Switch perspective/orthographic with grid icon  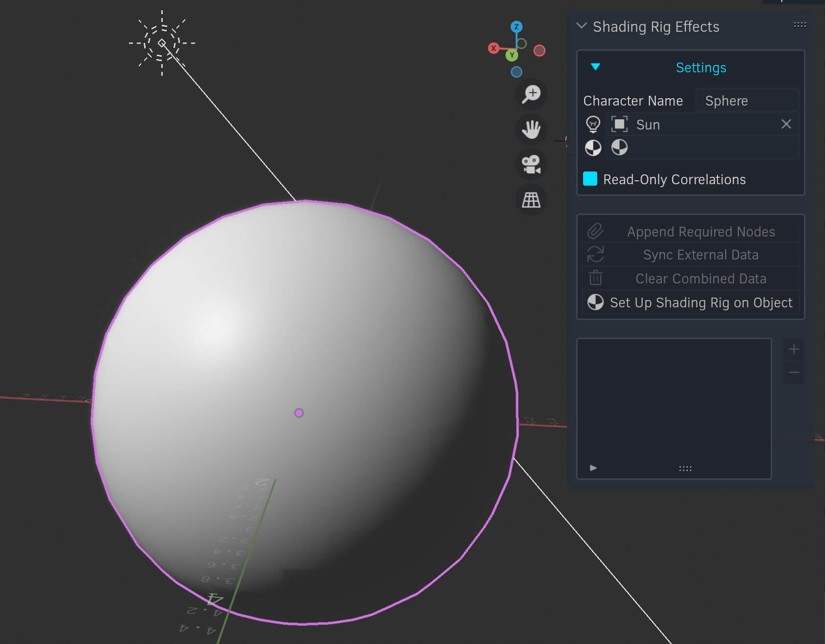[531, 200]
